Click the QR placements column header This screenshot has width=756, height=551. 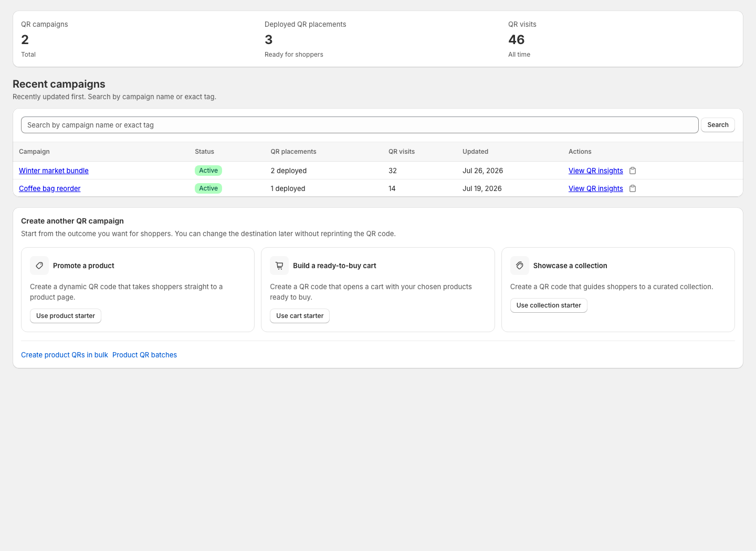click(293, 152)
